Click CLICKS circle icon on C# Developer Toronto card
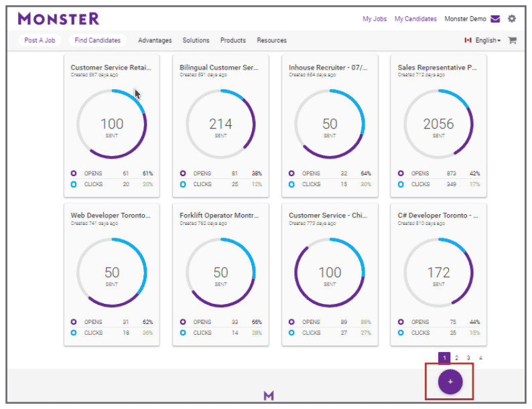This screenshot has width=532, height=409. [x=401, y=333]
